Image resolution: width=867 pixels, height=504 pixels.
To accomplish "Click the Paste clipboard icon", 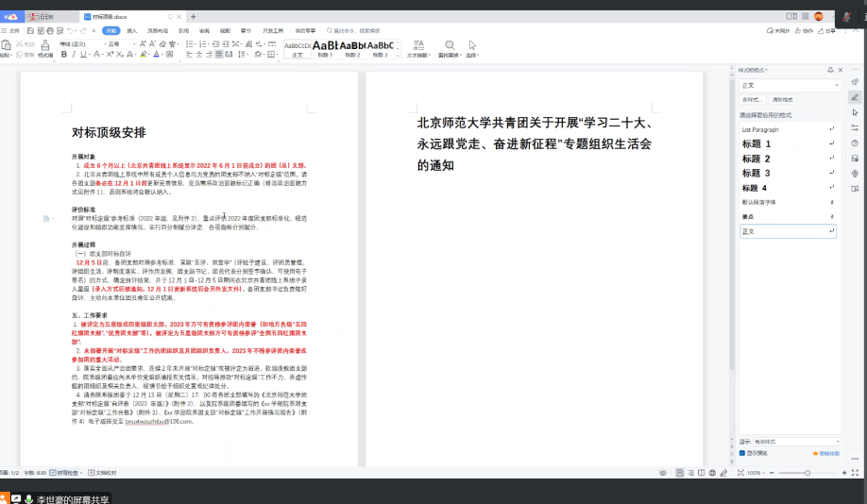I will (7, 47).
